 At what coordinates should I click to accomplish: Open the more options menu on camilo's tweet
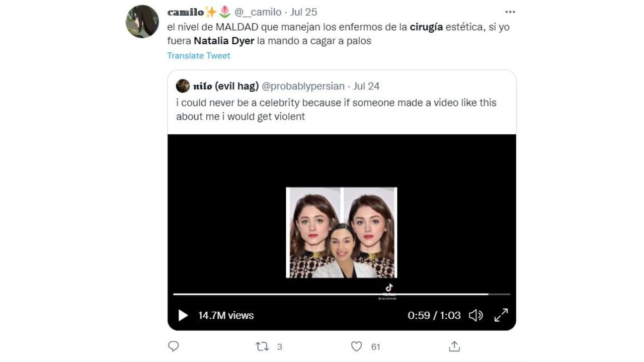(x=510, y=11)
